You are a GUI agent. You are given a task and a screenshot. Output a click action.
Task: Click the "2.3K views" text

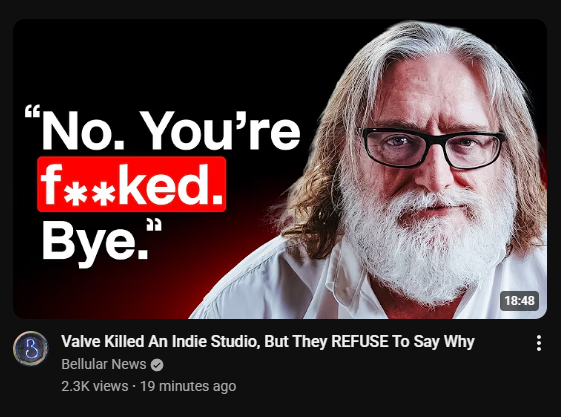coord(94,386)
